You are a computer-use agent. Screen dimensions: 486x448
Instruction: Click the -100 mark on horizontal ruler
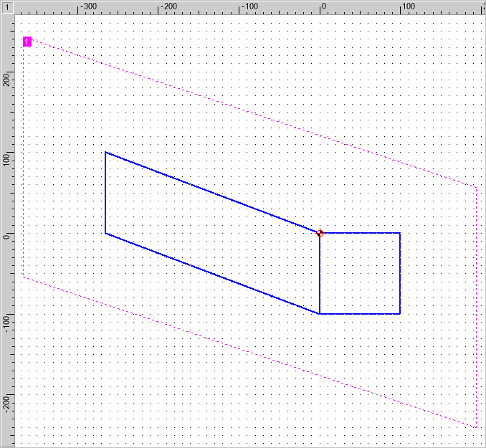[248, 6]
